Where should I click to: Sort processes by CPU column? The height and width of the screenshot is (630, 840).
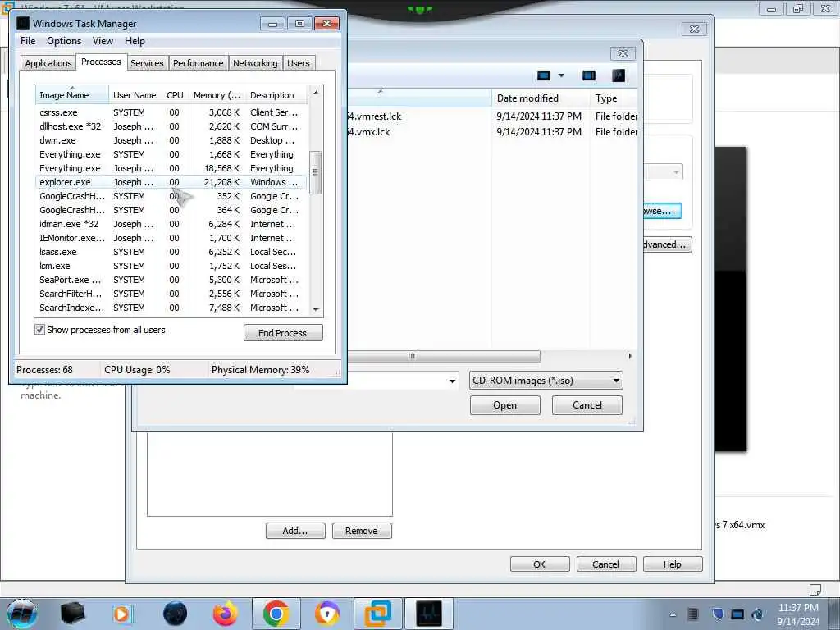coord(175,95)
